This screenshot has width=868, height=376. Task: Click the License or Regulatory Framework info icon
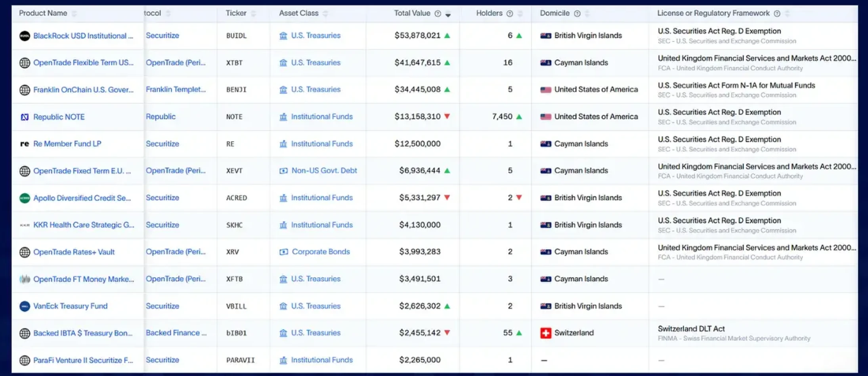click(777, 13)
